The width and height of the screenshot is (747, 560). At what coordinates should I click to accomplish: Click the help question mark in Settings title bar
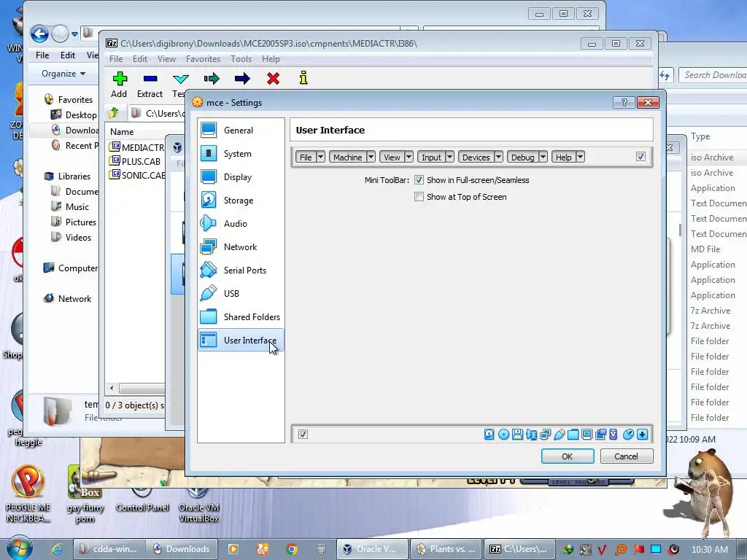click(x=624, y=102)
